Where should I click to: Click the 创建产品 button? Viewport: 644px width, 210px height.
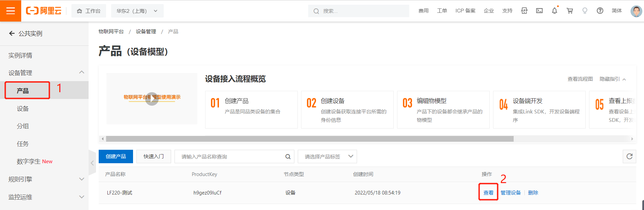pyautogui.click(x=116, y=156)
